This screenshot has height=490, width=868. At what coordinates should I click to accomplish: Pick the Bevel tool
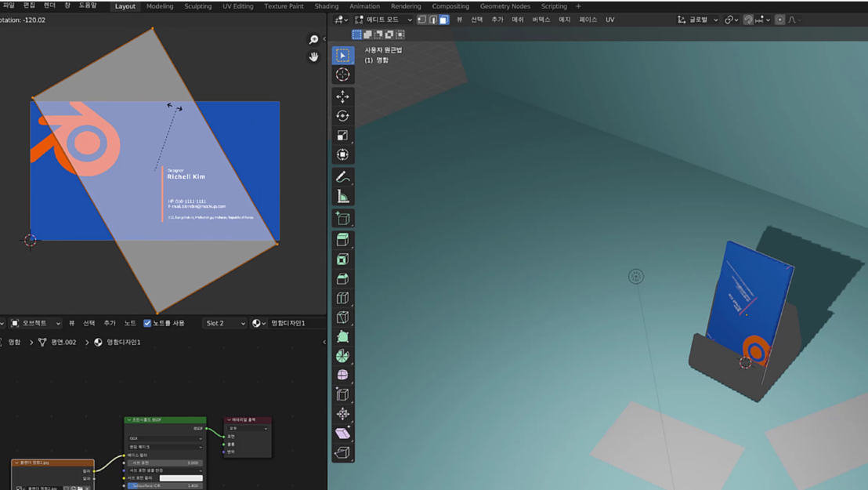pos(342,279)
